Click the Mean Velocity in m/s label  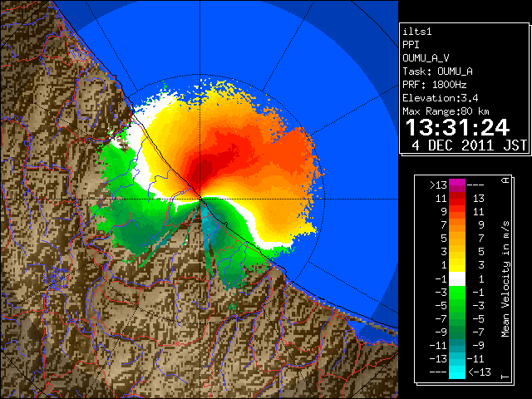pyautogui.click(x=505, y=279)
